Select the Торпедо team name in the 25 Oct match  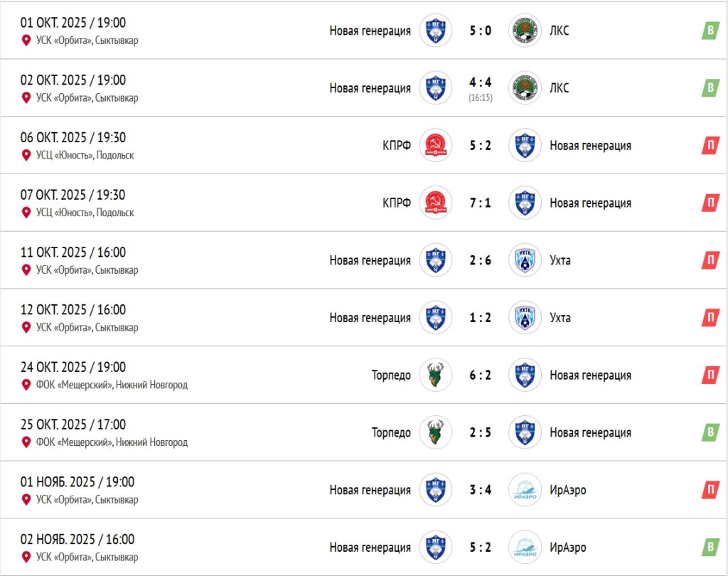(x=391, y=432)
